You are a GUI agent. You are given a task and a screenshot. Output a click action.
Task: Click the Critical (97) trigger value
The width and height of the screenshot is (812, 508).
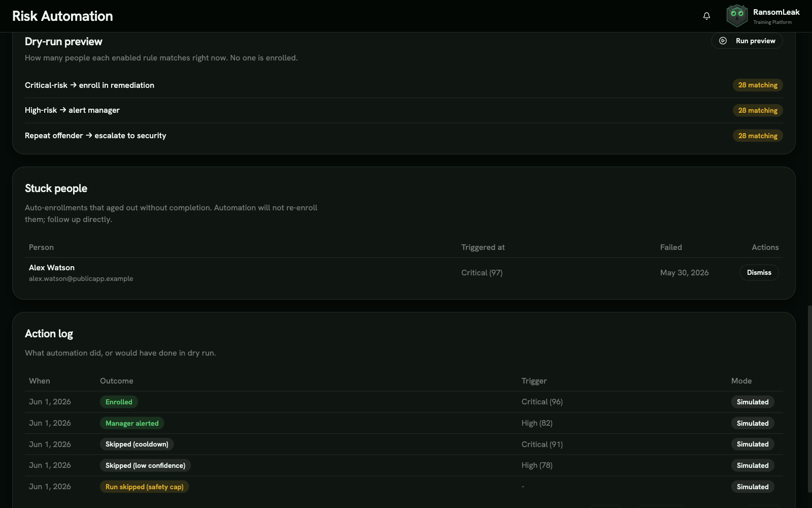482,273
